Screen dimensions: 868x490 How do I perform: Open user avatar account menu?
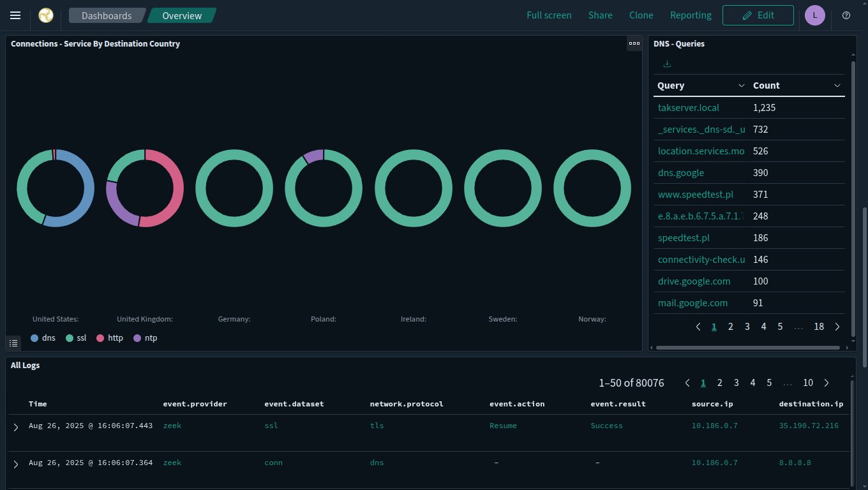pyautogui.click(x=815, y=15)
